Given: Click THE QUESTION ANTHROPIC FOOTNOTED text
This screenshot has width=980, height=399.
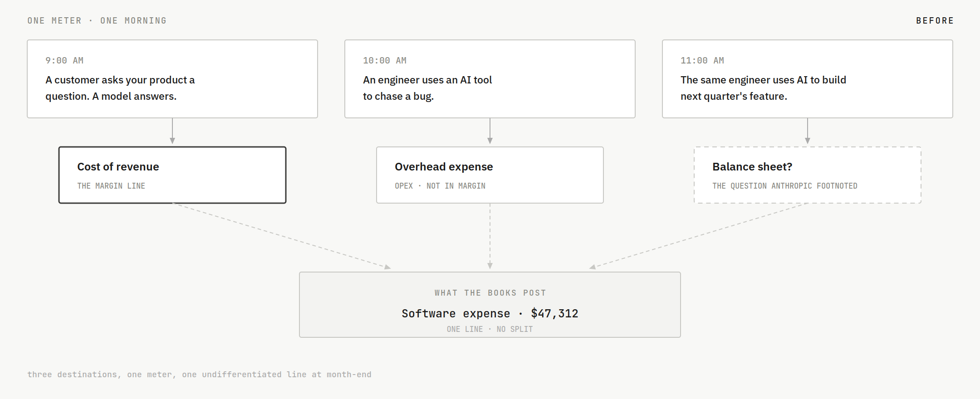Looking at the screenshot, I should click(x=785, y=186).
